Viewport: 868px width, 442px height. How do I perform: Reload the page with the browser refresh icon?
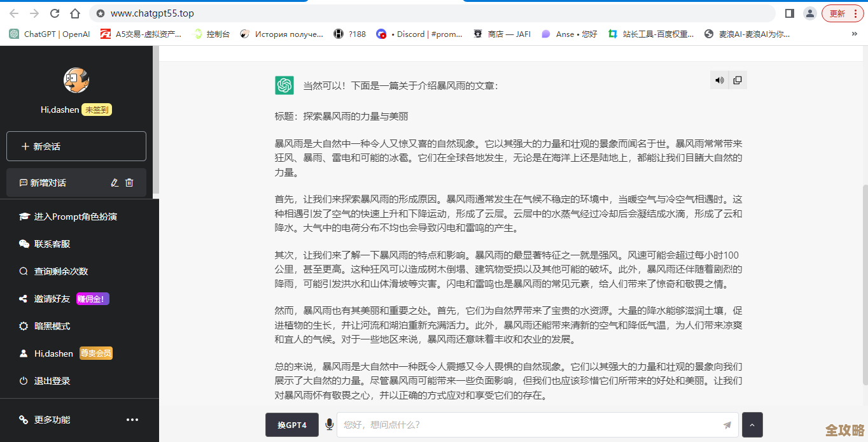tap(54, 12)
